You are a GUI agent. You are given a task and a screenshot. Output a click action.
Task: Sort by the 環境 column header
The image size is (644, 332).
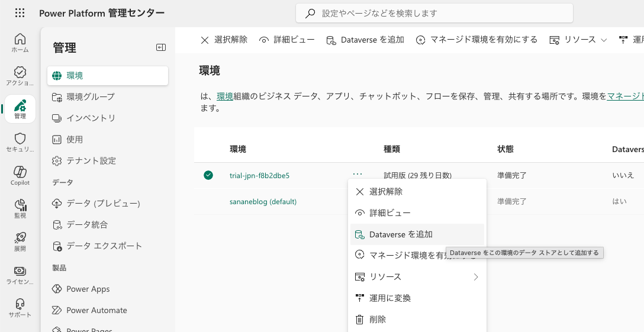point(238,149)
